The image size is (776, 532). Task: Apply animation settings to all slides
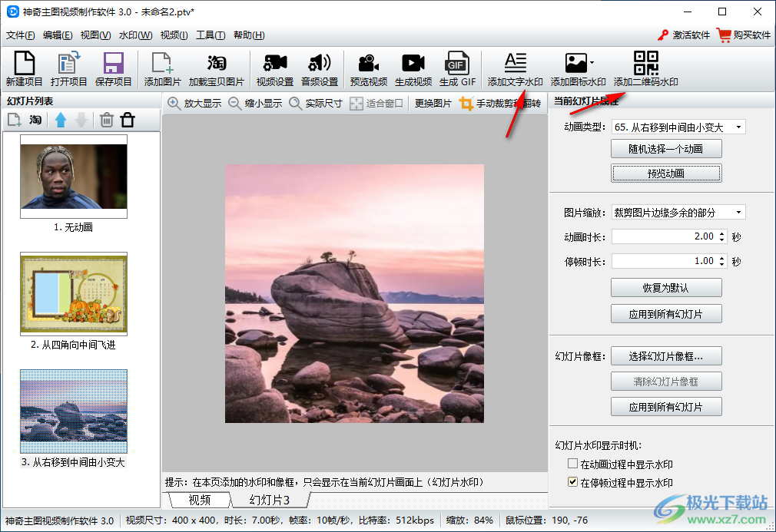pos(666,314)
